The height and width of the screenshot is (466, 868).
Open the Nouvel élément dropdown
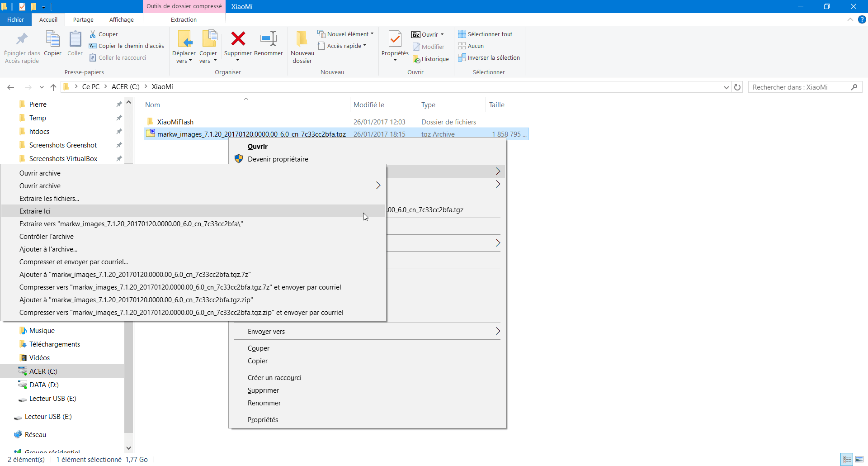coord(346,34)
